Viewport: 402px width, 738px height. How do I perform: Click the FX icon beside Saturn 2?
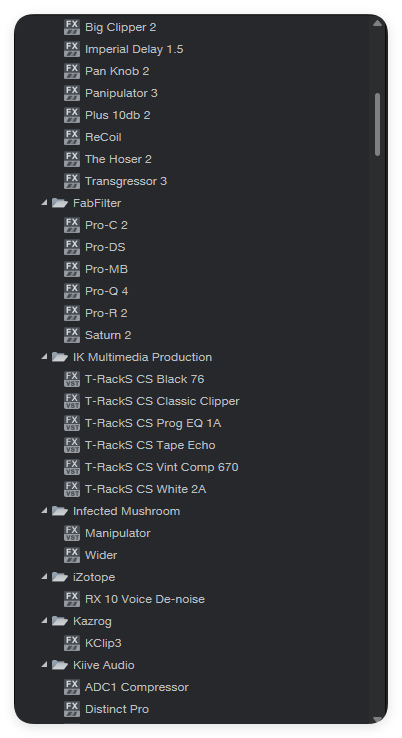[x=72, y=335]
